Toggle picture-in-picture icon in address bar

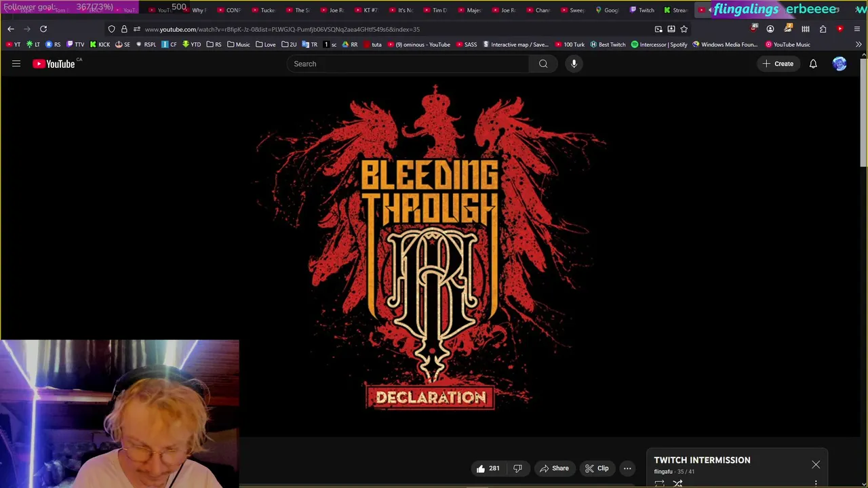pyautogui.click(x=658, y=29)
